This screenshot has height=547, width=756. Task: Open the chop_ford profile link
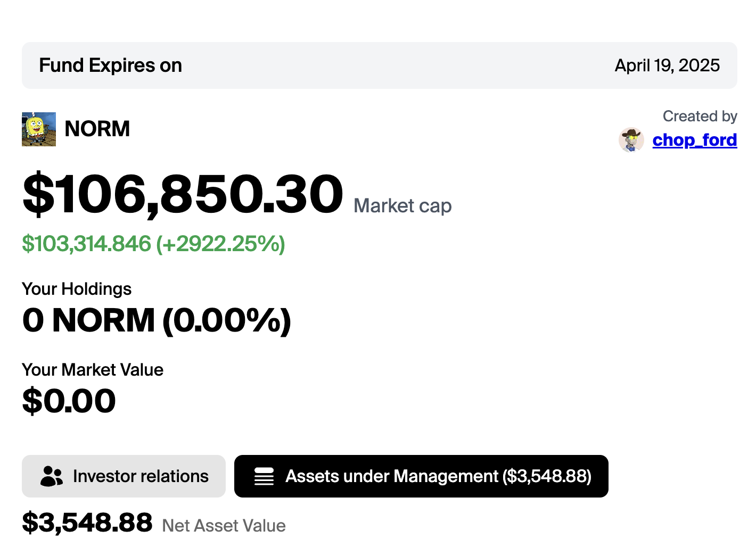(x=695, y=140)
